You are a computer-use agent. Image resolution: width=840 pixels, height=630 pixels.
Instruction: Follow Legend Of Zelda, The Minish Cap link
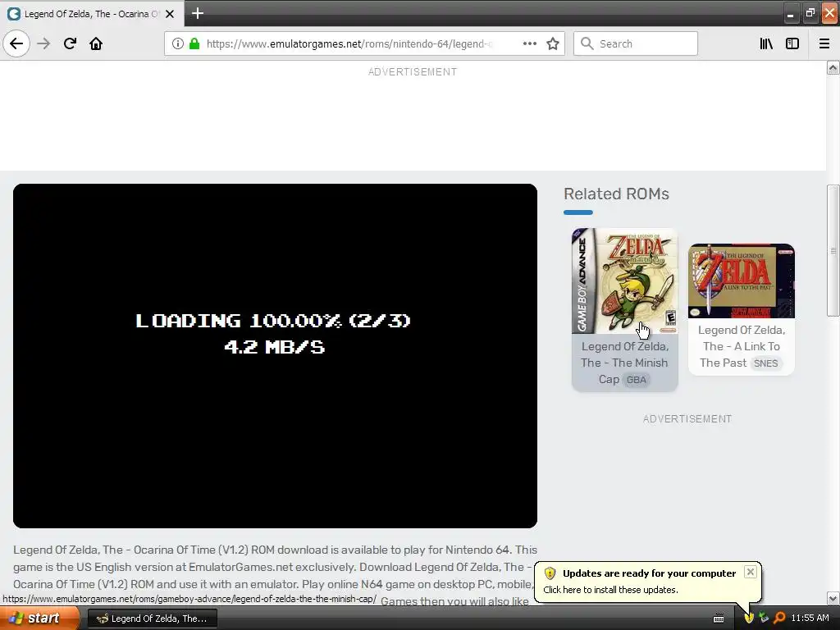click(x=624, y=363)
